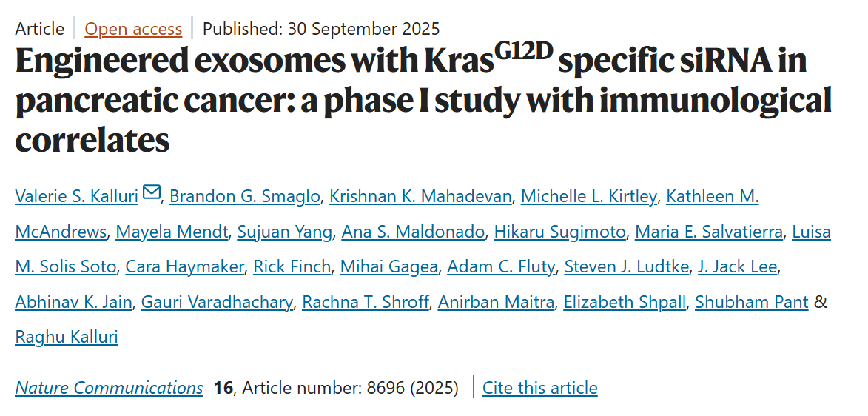Image resolution: width=868 pixels, height=416 pixels.
Task: Open the Open access link
Action: tap(133, 29)
